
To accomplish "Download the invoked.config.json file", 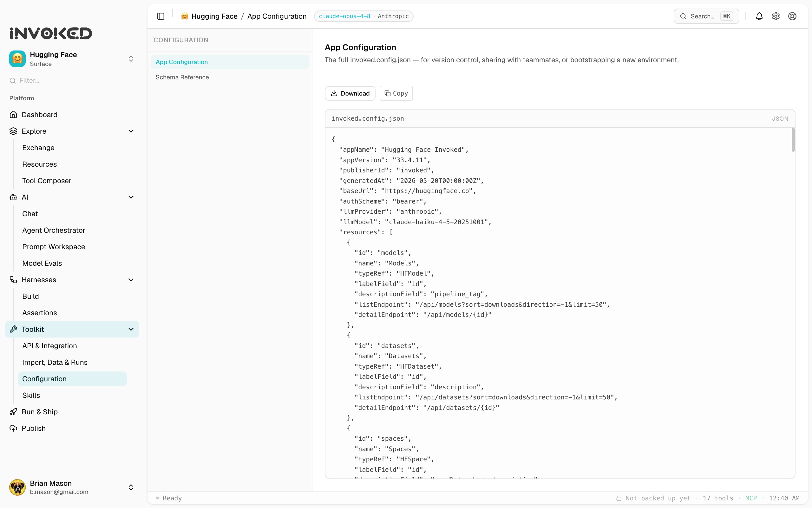I will [350, 93].
